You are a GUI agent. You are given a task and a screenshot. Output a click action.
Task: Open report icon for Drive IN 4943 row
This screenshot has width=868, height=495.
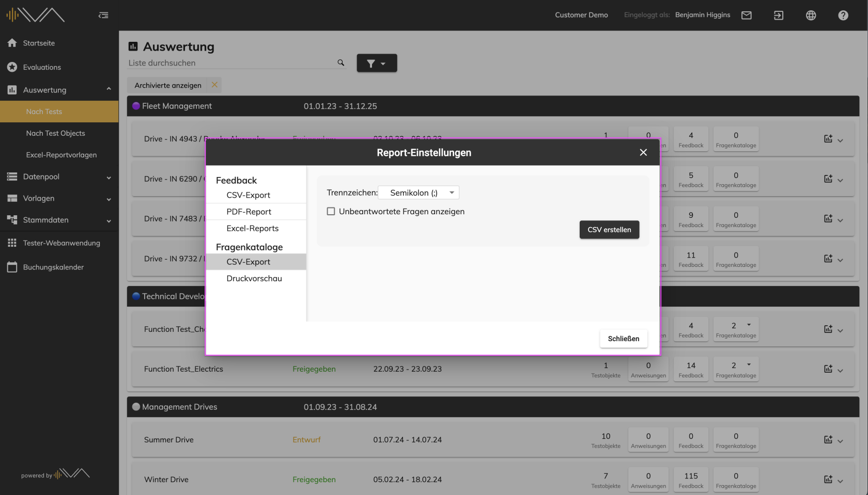coord(828,139)
